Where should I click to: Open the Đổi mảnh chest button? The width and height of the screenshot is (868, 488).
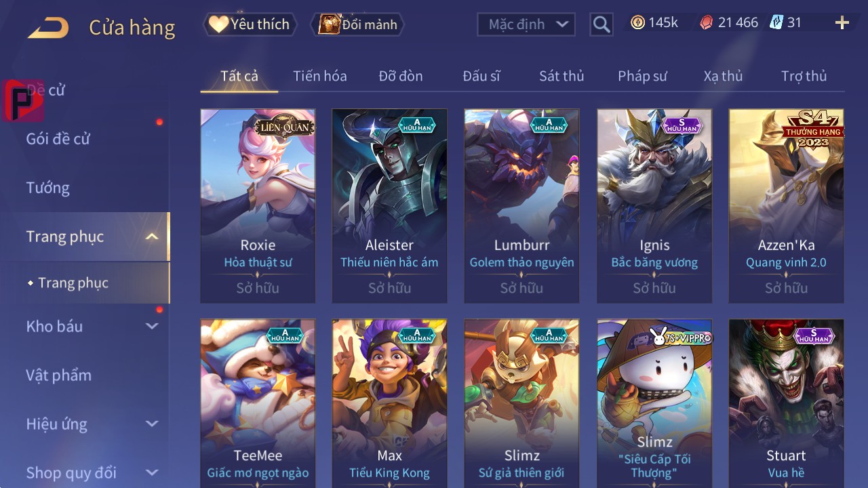[x=357, y=24]
